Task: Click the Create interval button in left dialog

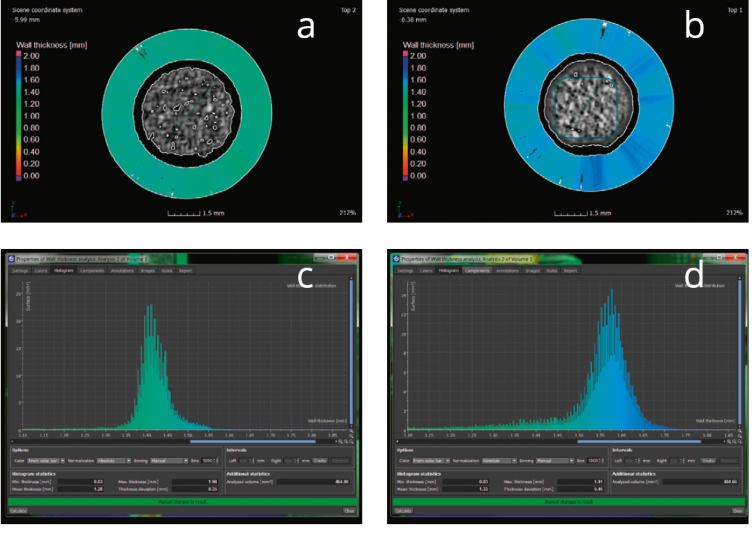Action: click(x=320, y=461)
